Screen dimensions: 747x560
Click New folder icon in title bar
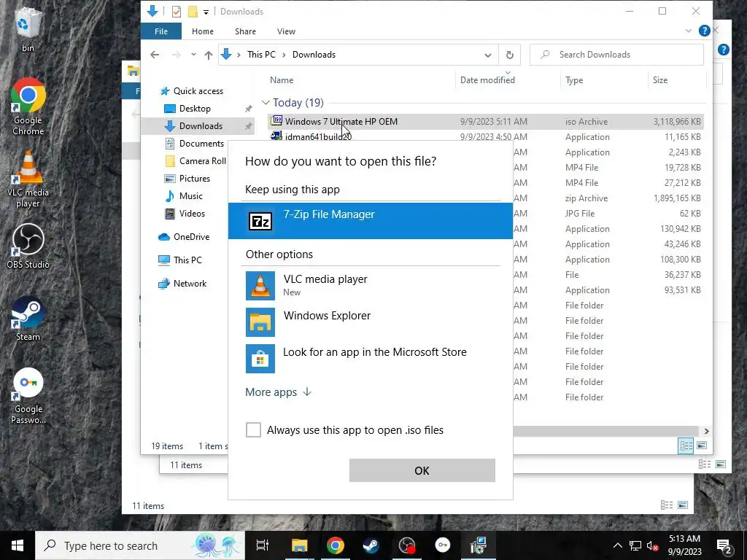tap(193, 12)
